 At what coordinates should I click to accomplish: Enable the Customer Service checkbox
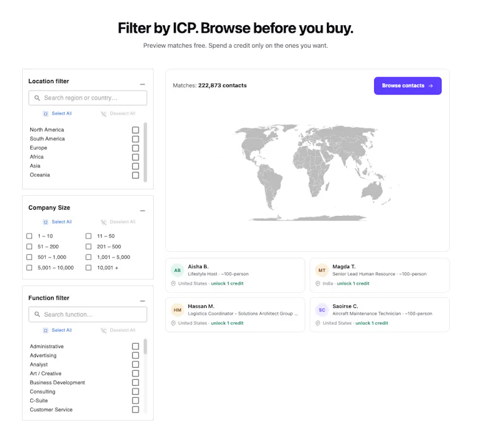(135, 409)
